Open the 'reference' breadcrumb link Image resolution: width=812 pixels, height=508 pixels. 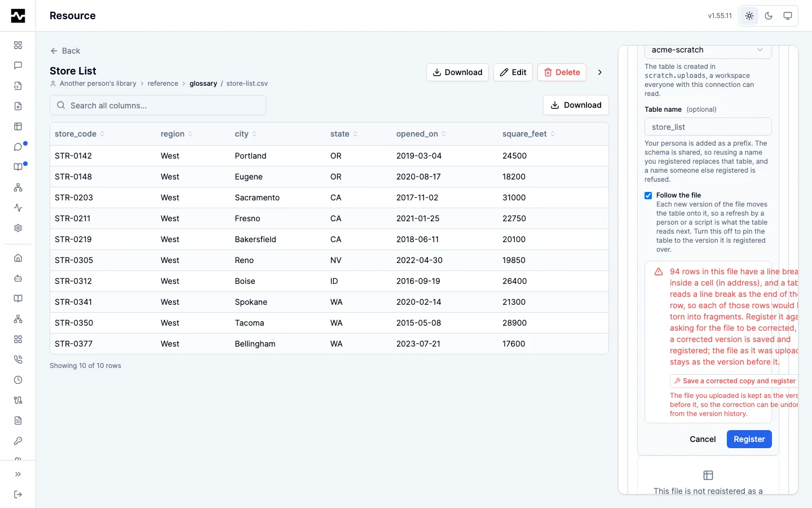(x=163, y=84)
